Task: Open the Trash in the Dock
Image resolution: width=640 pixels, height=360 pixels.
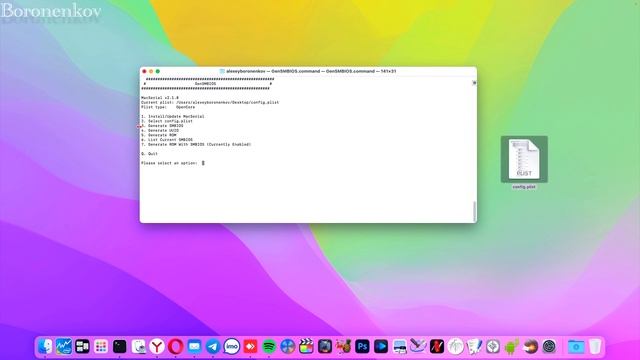Action: tap(595, 347)
